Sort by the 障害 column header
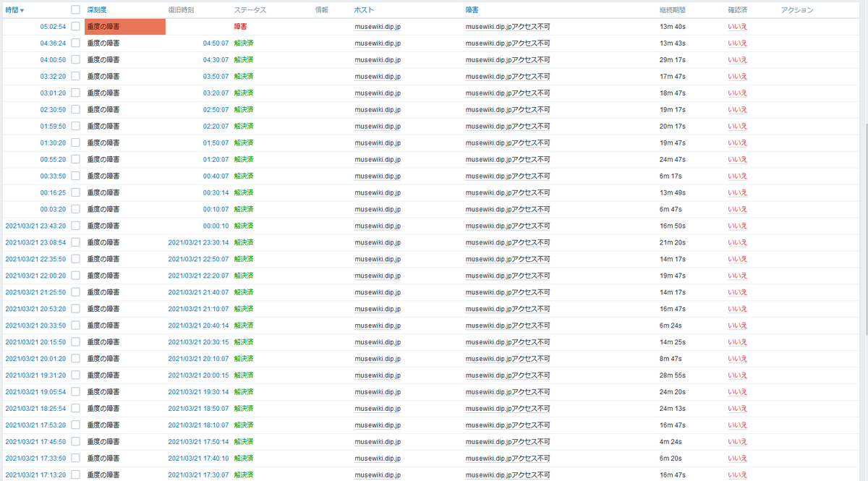868x481 pixels. (x=472, y=10)
